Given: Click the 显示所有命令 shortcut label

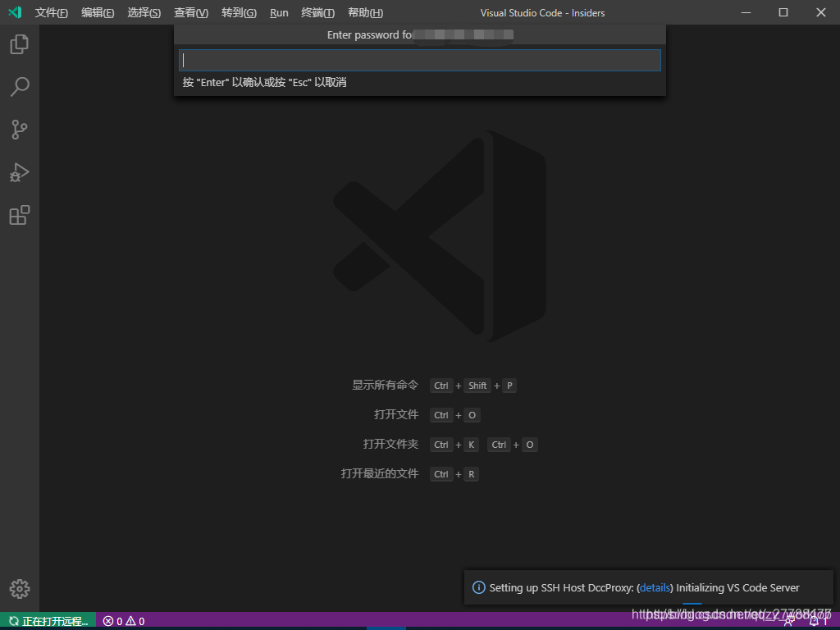Looking at the screenshot, I should (385, 386).
